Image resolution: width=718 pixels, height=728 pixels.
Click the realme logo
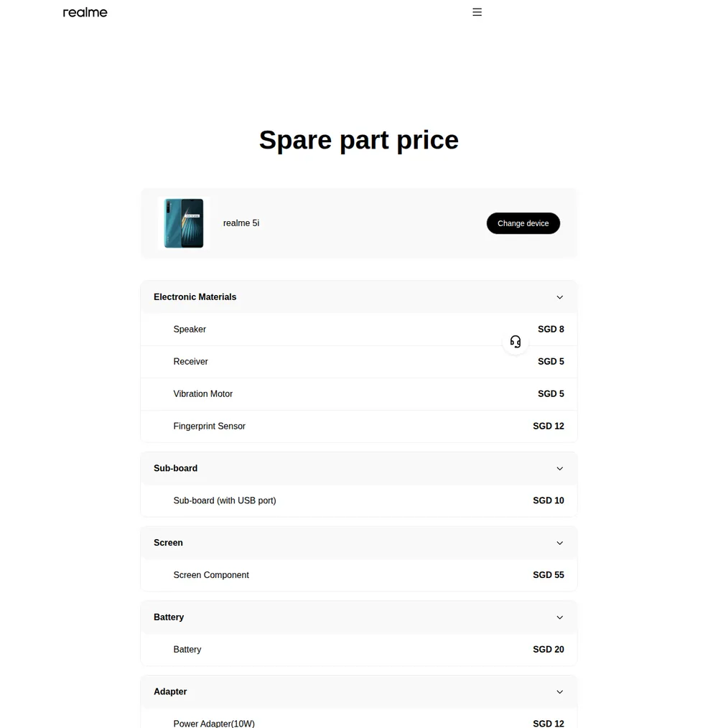pyautogui.click(x=85, y=12)
